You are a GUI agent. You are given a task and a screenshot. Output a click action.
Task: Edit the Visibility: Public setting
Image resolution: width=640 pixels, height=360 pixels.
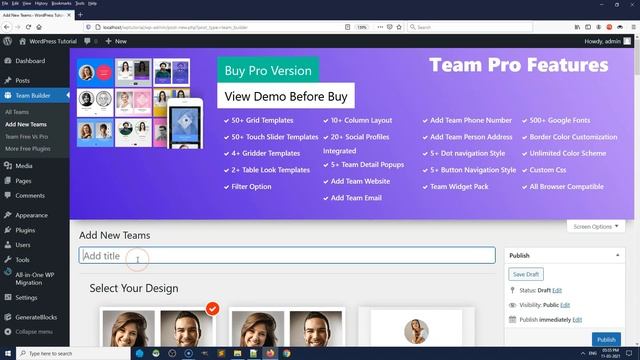[x=565, y=305]
